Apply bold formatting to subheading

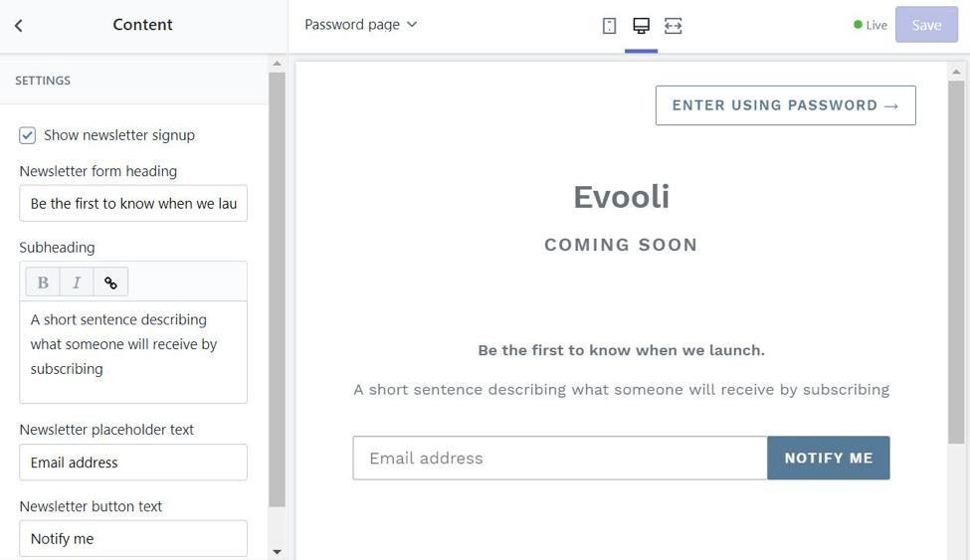click(43, 282)
